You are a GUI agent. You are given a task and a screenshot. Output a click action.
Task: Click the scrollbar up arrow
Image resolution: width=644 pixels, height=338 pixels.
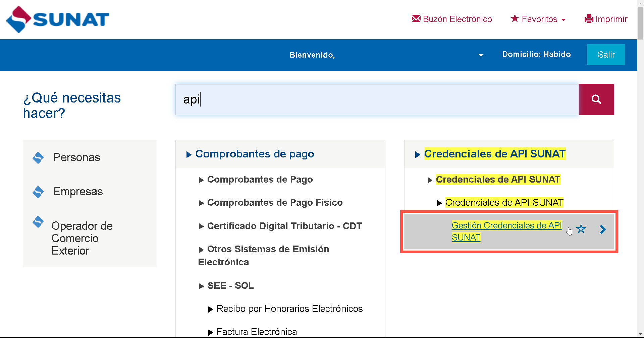tap(640, 3)
